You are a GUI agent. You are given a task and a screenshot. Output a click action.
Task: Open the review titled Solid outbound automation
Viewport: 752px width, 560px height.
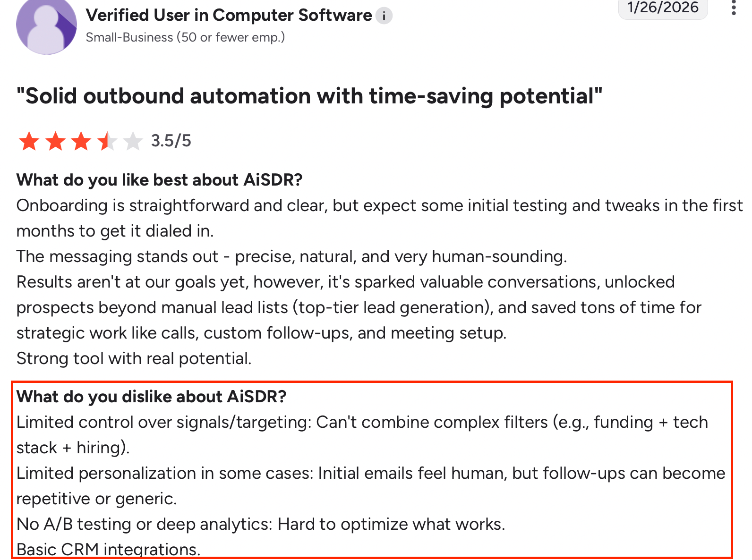(x=309, y=96)
